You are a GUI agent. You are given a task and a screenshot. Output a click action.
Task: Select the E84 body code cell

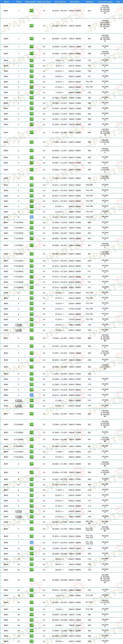point(89,549)
